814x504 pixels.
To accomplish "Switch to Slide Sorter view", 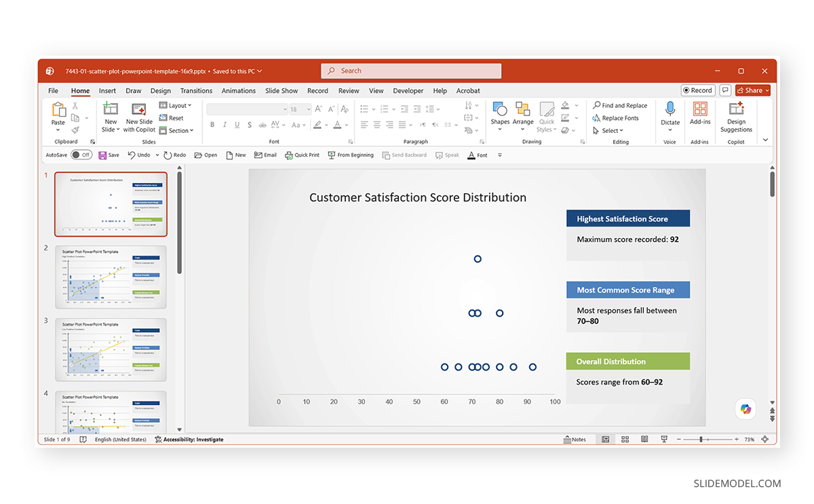I will click(625, 440).
